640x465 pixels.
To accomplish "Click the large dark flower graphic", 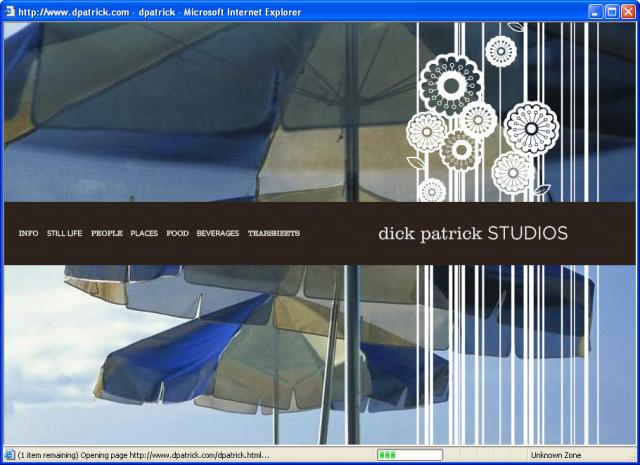I will (450, 82).
